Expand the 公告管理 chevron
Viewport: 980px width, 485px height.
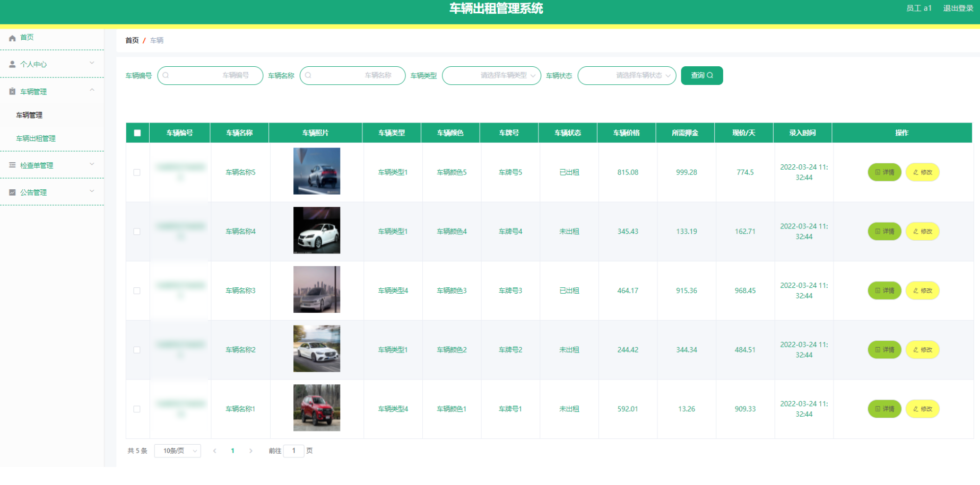click(x=92, y=191)
